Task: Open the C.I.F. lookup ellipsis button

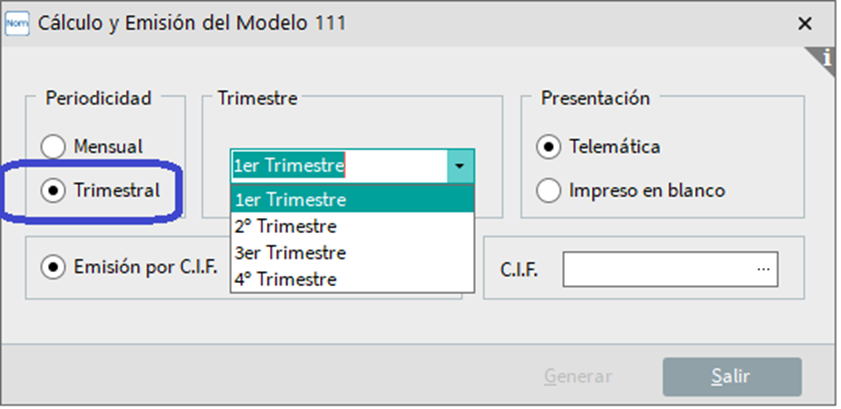Action: point(763,269)
